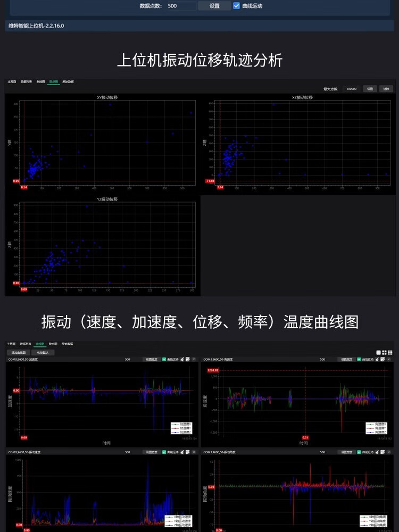This screenshot has width=399, height=532.
Task: Click 设置宽度 button on the 角速度 chart
Action: [347, 360]
